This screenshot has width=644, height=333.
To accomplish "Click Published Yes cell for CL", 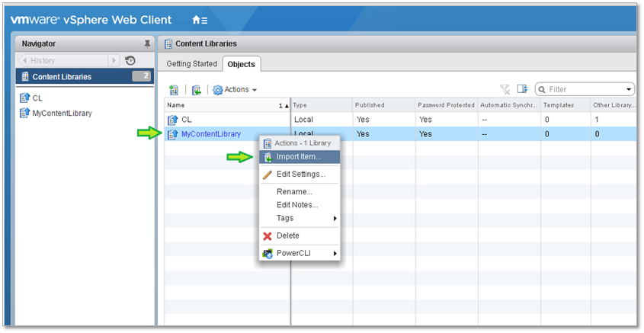I will pos(363,120).
